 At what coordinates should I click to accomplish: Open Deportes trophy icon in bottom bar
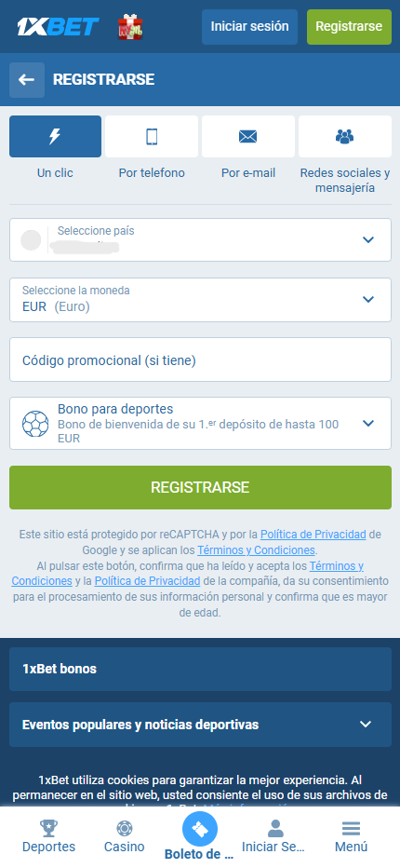48,829
